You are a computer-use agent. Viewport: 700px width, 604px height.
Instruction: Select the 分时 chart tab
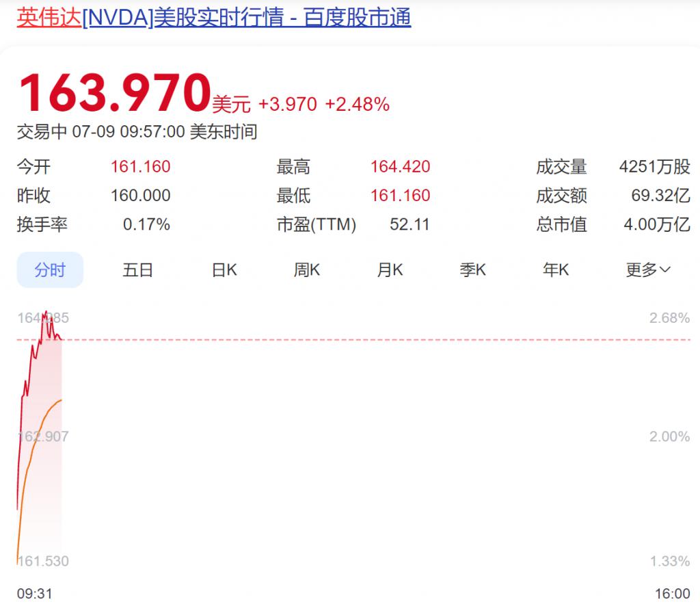[x=50, y=270]
